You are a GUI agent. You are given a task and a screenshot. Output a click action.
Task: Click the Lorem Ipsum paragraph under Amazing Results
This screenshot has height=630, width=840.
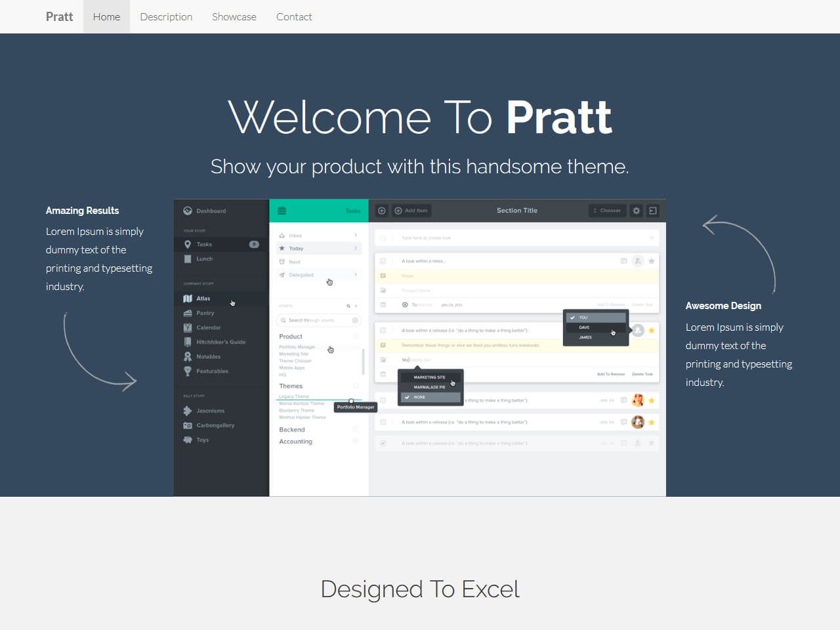(100, 259)
